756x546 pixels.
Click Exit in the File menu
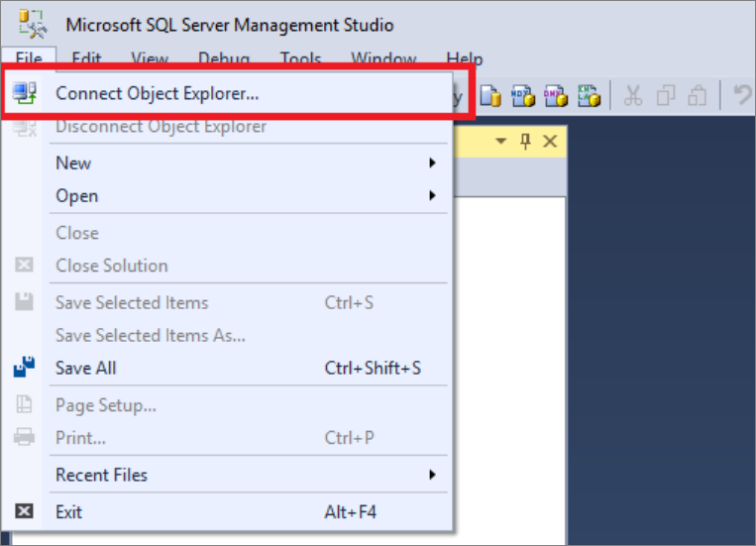(69, 512)
